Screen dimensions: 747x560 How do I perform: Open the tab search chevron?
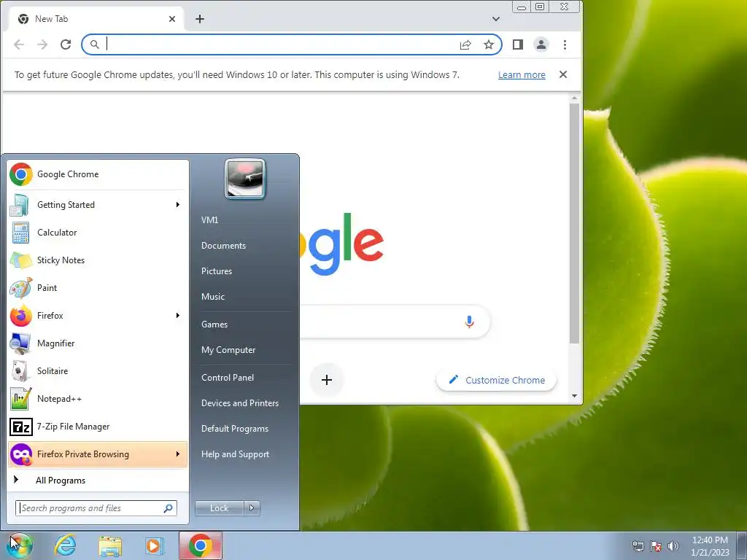(496, 19)
